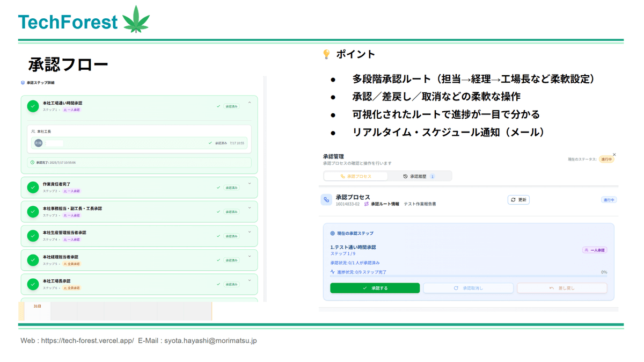Click the 進捗状況 progress bar
Image resolution: width=644 pixels, height=362 pixels.
(x=467, y=276)
